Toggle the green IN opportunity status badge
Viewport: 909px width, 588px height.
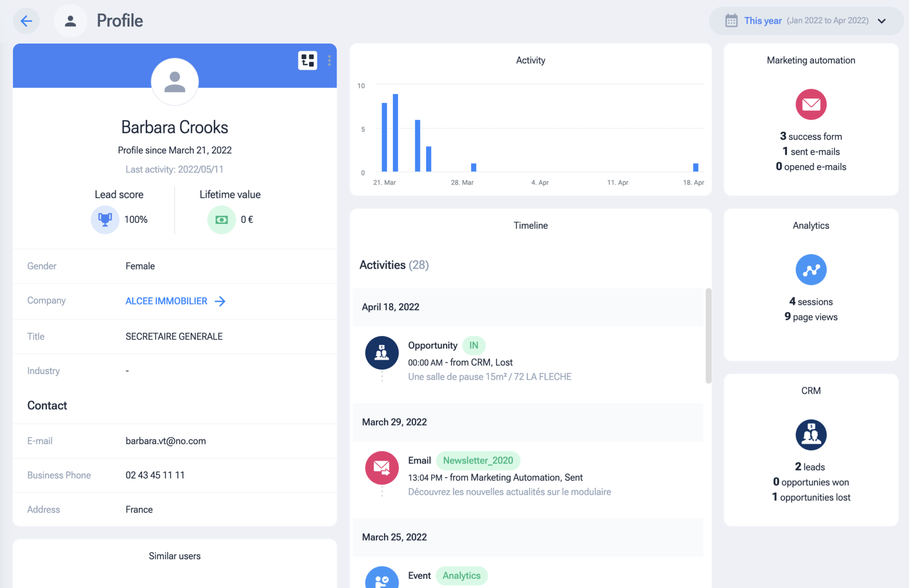pos(473,345)
